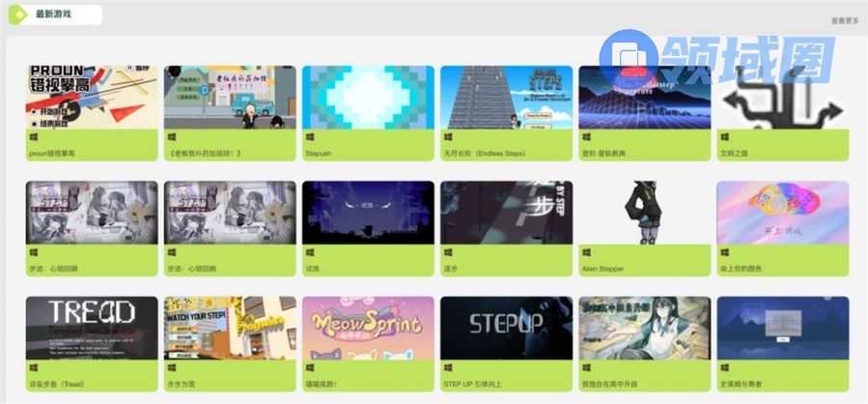The image size is (868, 404).
Task: Click the Windows icon under the PROUN card
Action: 33,137
